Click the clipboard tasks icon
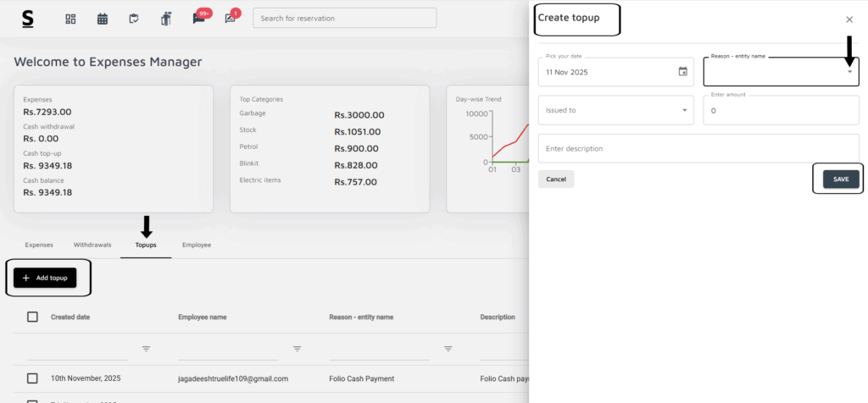The height and width of the screenshot is (403, 868). (134, 19)
